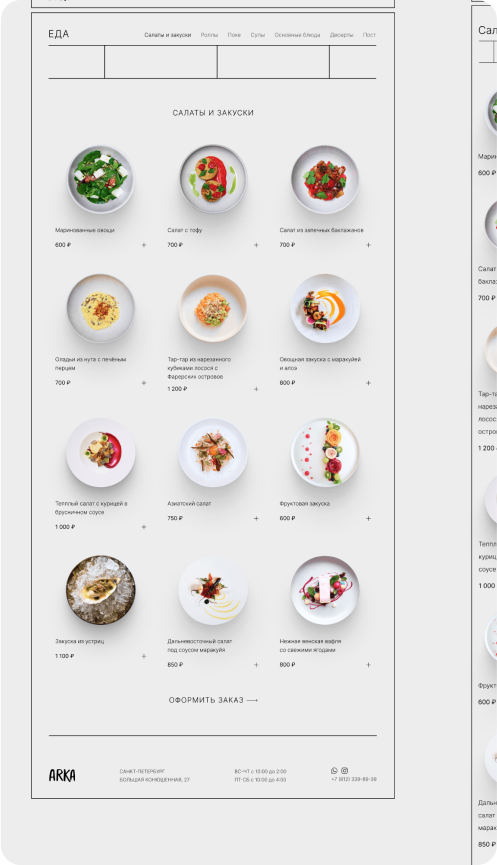
Task: Switch to the Роллы category
Action: pos(209,35)
